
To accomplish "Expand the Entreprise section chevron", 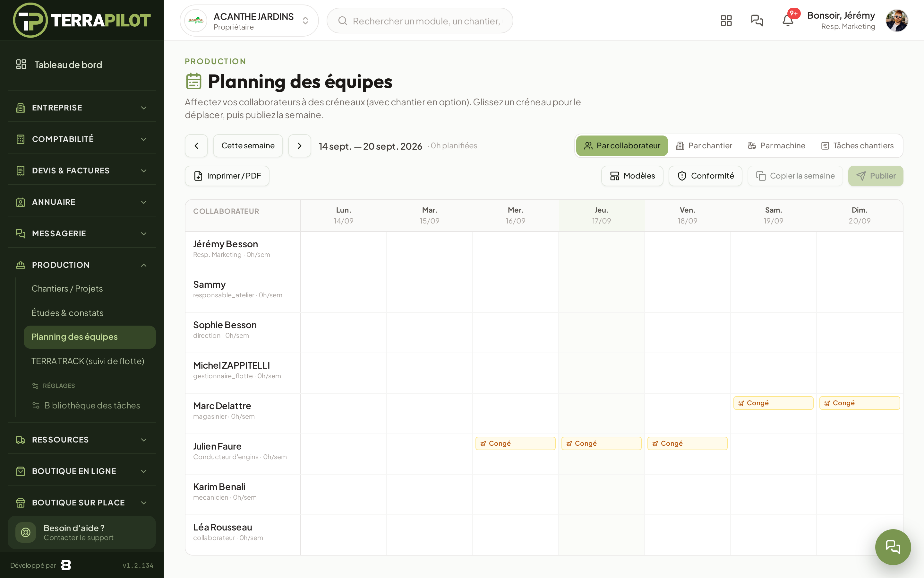I will [x=143, y=108].
